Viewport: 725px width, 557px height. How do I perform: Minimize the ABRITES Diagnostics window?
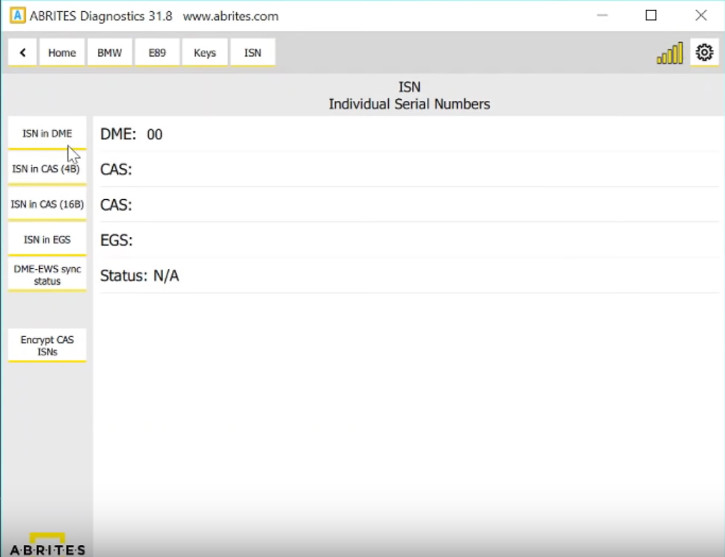[x=602, y=15]
